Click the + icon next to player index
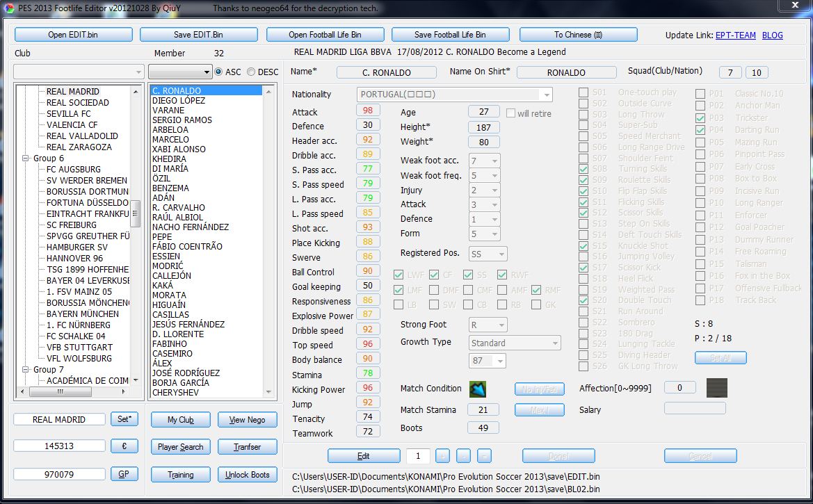This screenshot has width=813, height=504. [x=442, y=455]
